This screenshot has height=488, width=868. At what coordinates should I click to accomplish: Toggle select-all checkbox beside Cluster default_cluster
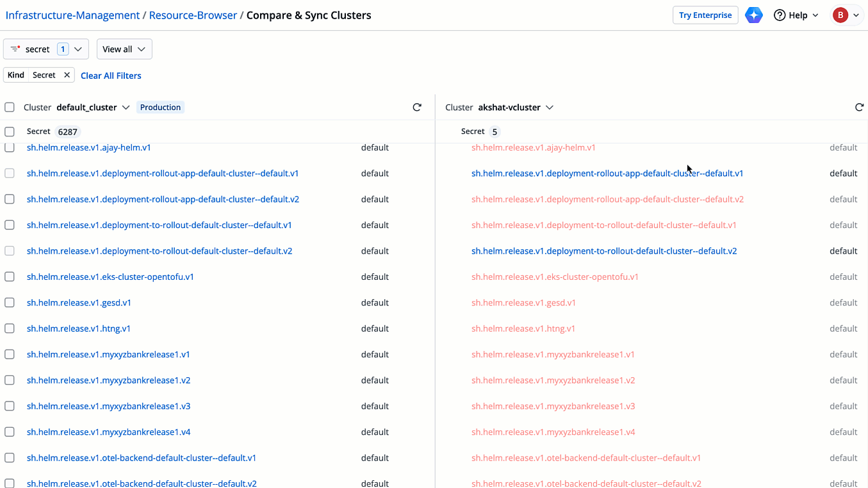10,108
